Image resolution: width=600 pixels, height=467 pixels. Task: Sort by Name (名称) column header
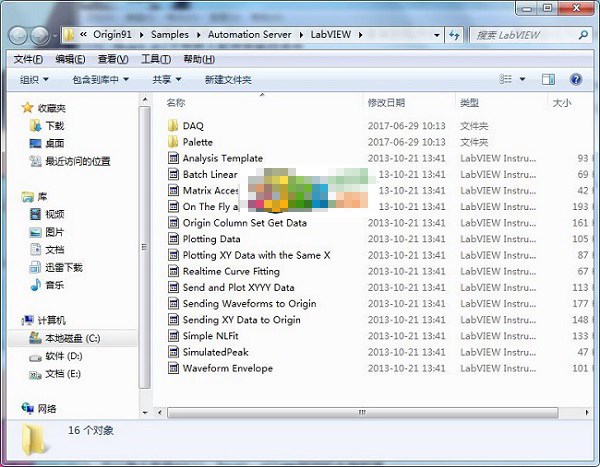[176, 103]
